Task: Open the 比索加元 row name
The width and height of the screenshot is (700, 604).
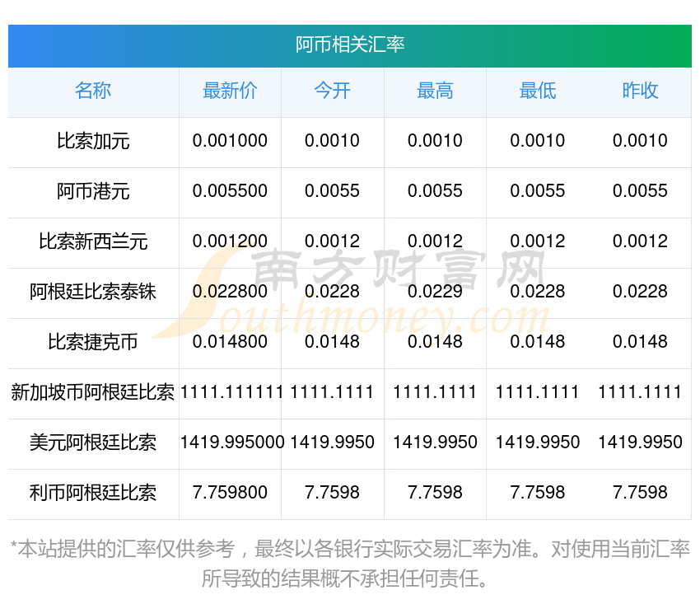Action: 93,141
